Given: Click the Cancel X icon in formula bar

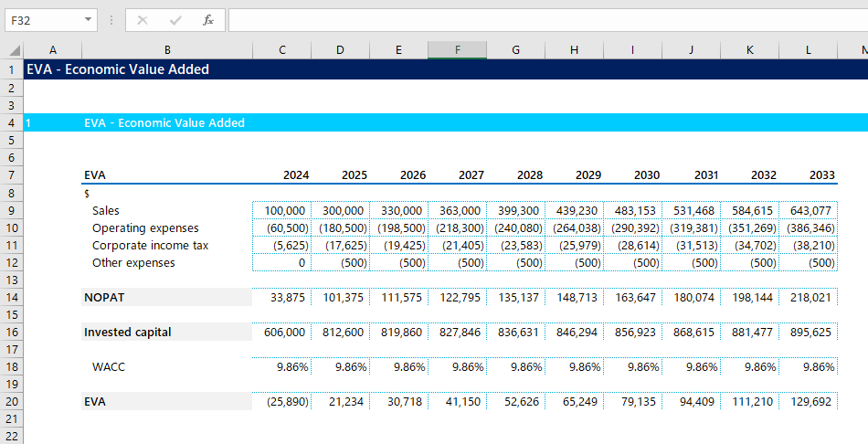Looking at the screenshot, I should click(x=143, y=20).
